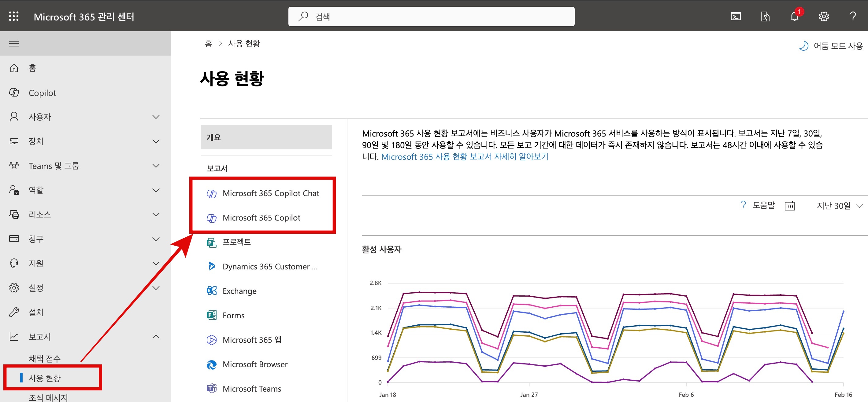Click the 사용 현황 breadcrumb item
868x402 pixels.
(x=244, y=43)
